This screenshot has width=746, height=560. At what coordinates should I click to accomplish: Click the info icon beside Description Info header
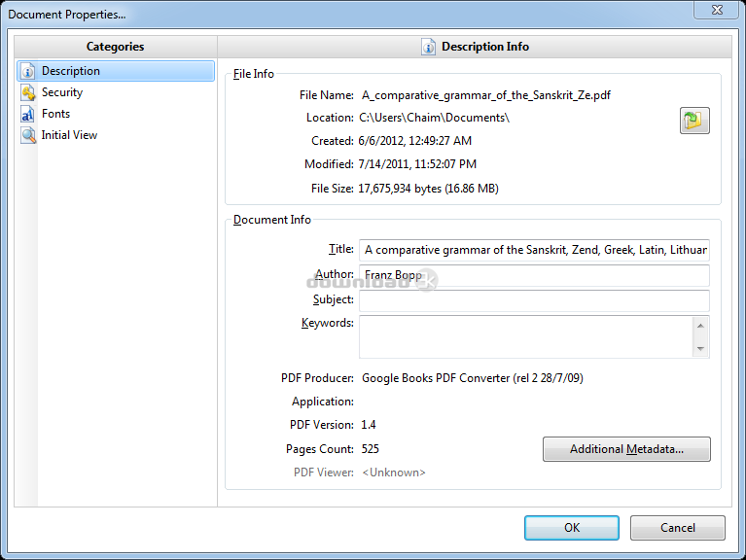[428, 47]
